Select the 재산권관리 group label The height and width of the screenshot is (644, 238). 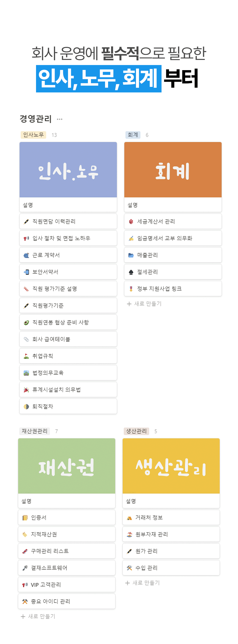click(35, 431)
